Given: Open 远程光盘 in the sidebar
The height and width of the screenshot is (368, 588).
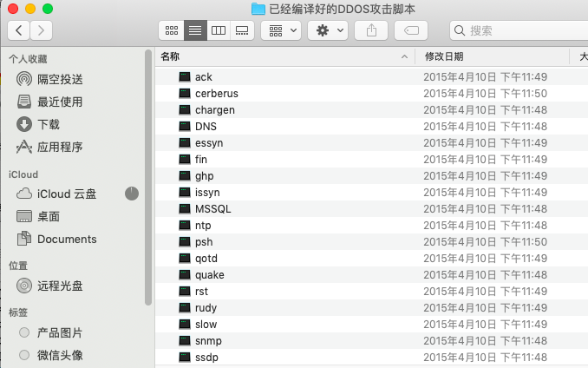Looking at the screenshot, I should click(x=49, y=286).
